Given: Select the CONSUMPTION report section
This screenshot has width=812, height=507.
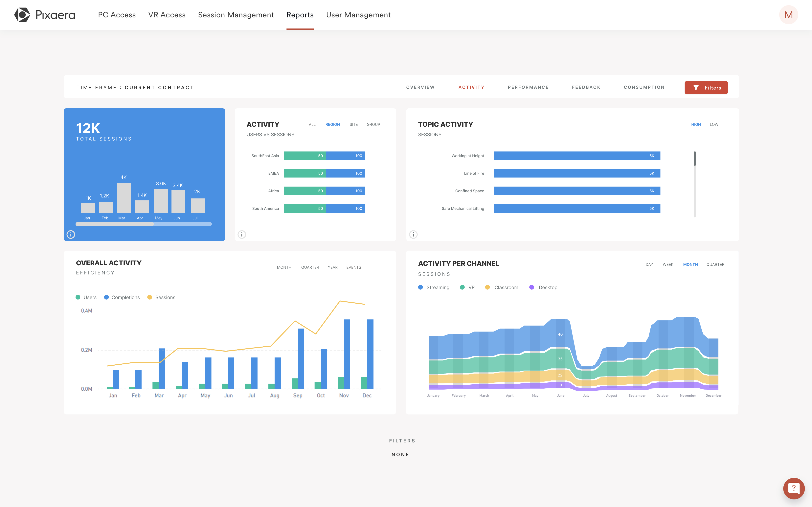Looking at the screenshot, I should 644,87.
